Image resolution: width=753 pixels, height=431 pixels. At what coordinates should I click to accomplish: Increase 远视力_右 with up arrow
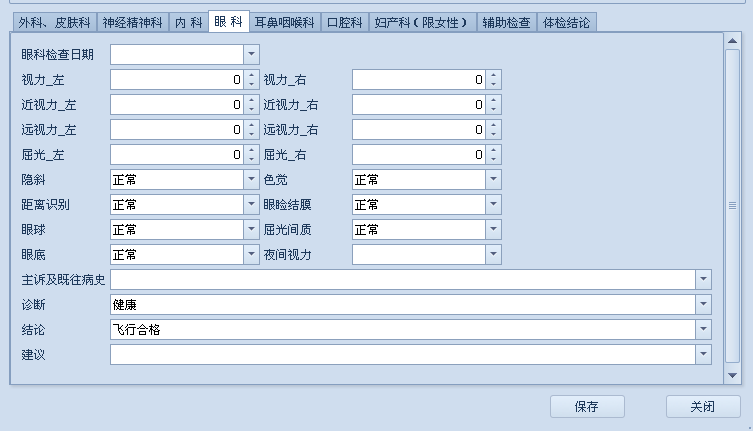pos(493,125)
